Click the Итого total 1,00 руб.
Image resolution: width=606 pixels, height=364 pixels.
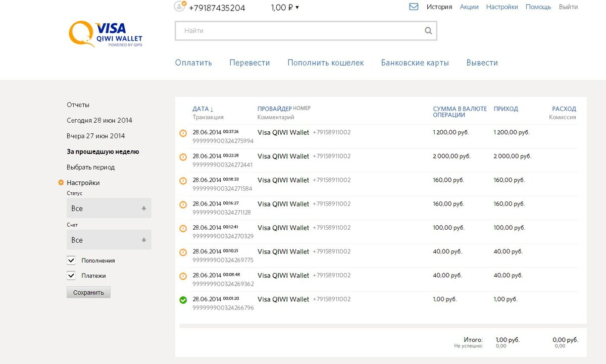point(508,340)
